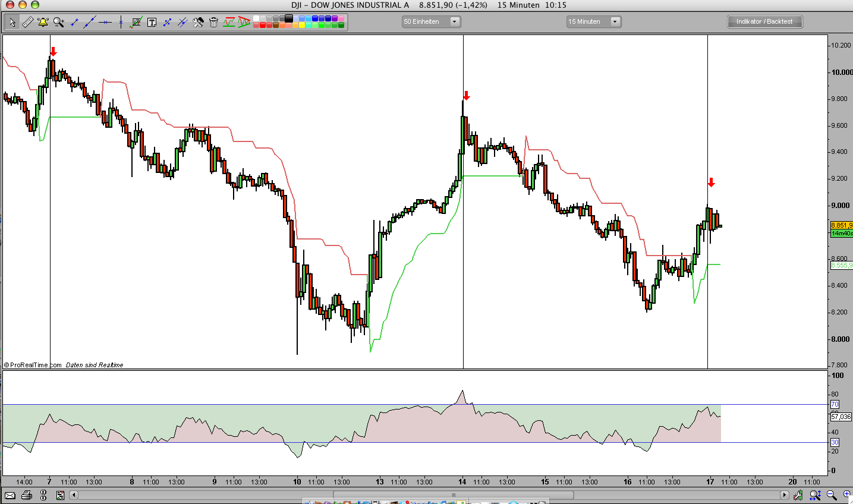The width and height of the screenshot is (853, 504).
Task: Click the trash can delete tool
Action: (213, 23)
